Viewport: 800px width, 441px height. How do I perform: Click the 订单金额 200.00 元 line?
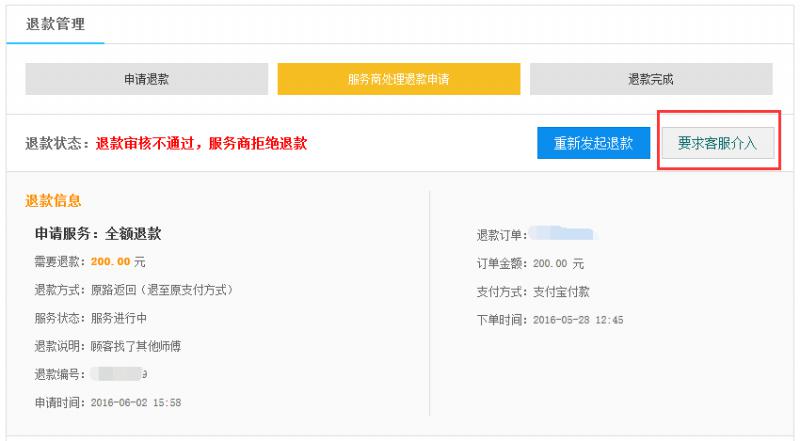click(530, 263)
